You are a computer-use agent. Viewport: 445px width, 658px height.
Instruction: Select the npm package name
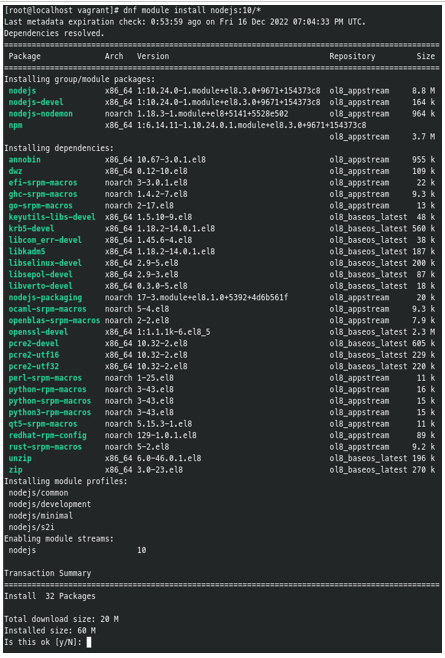coord(16,125)
